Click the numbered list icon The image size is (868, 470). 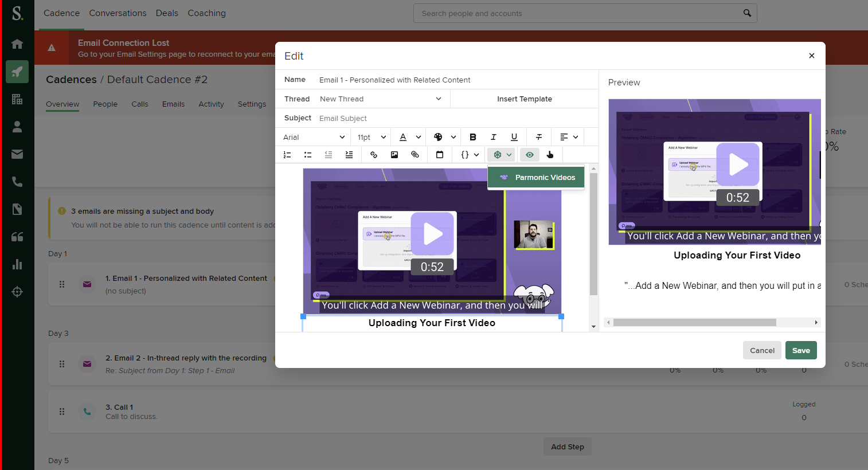point(287,155)
